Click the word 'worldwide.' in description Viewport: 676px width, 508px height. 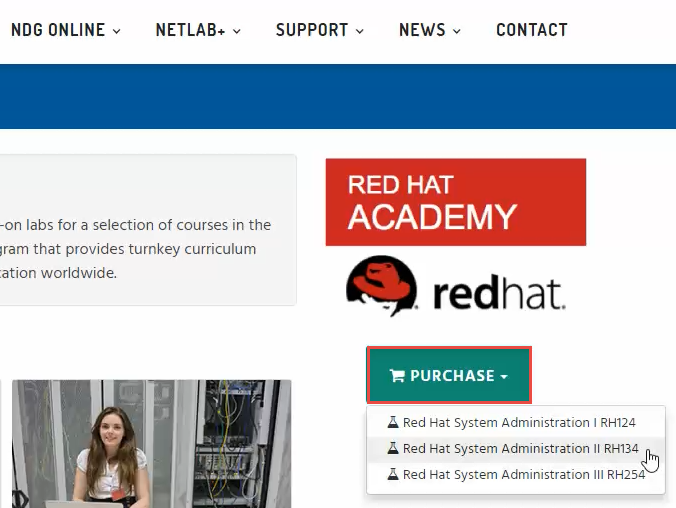79,273
